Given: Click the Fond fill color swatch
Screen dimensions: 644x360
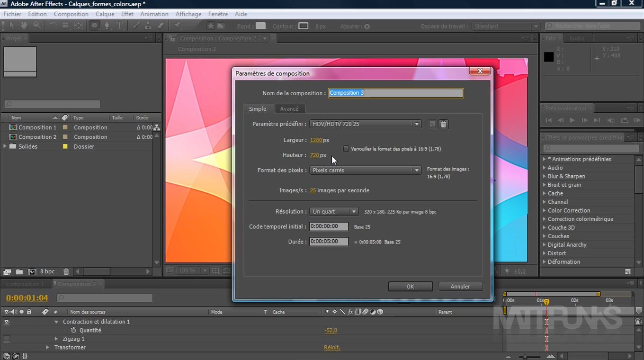Looking at the screenshot, I should [260, 26].
